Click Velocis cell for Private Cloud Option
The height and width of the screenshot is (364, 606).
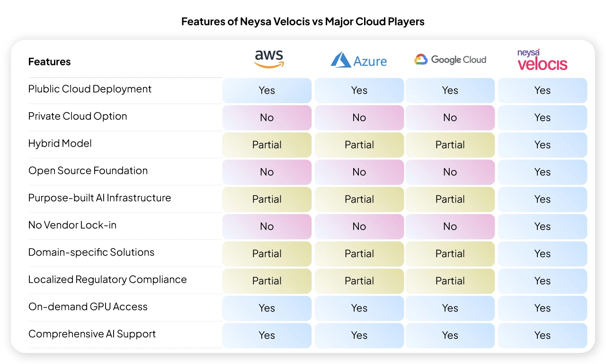[543, 118]
